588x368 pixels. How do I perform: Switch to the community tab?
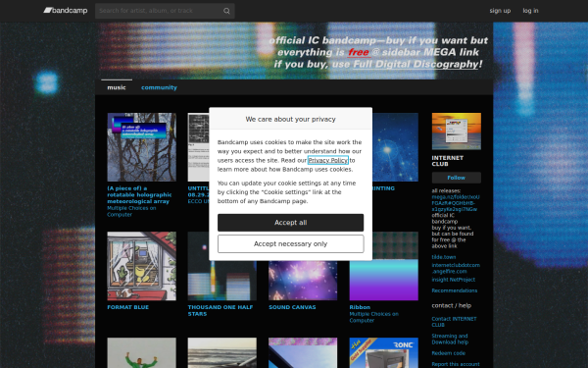(x=159, y=87)
